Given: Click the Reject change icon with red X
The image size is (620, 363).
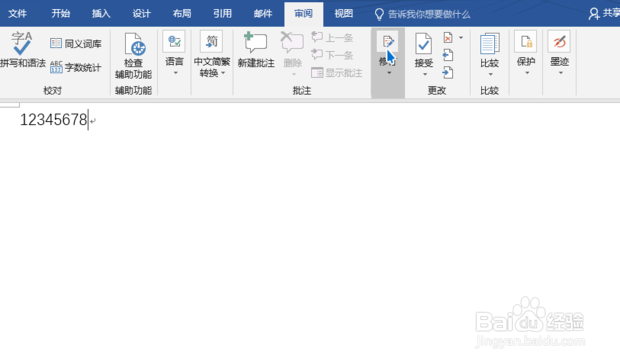Looking at the screenshot, I should tap(448, 38).
